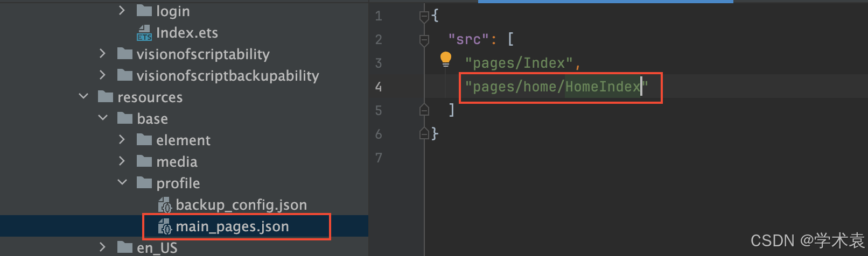Image resolution: width=868 pixels, height=256 pixels.
Task: Collapse the resources folder chevron
Action: tap(83, 96)
